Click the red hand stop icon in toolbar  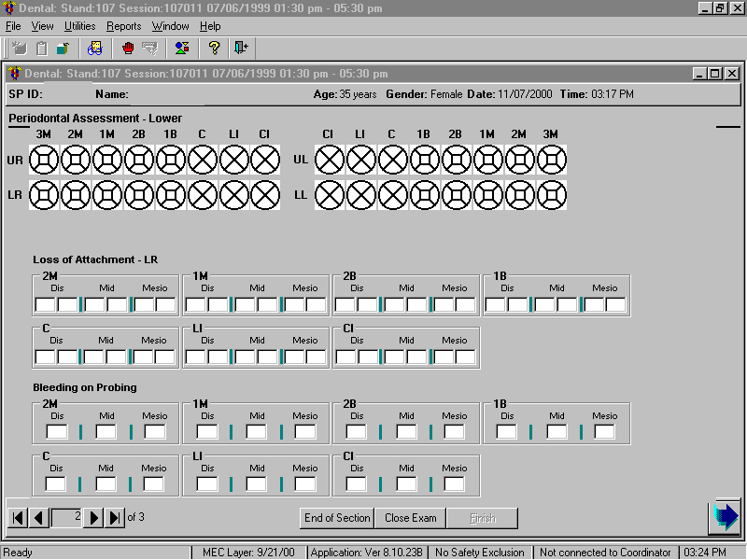pos(128,48)
